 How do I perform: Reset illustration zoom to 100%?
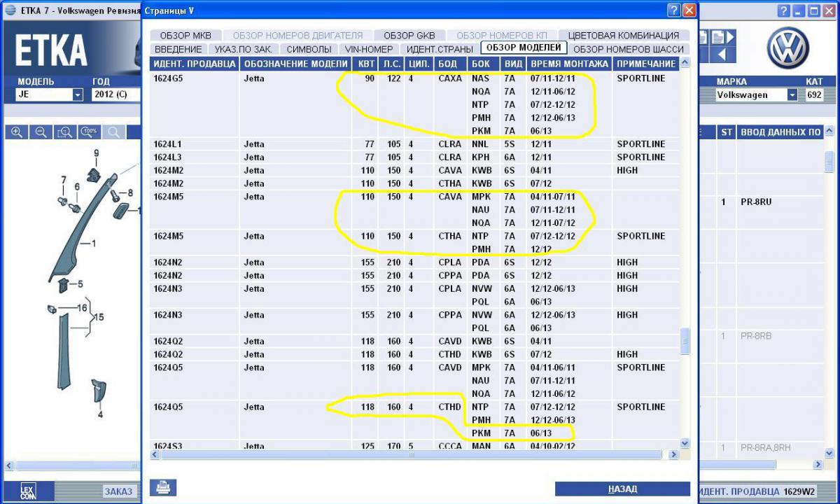tap(89, 132)
